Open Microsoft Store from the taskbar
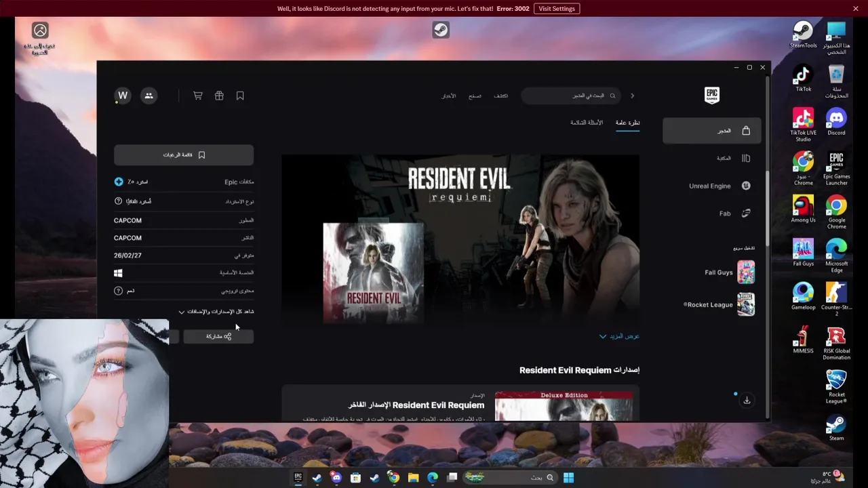 coord(355,478)
